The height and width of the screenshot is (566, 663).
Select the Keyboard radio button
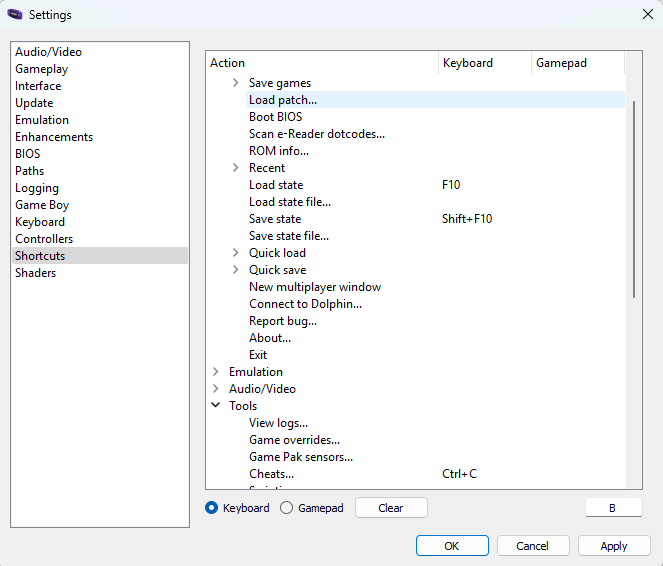(x=212, y=508)
